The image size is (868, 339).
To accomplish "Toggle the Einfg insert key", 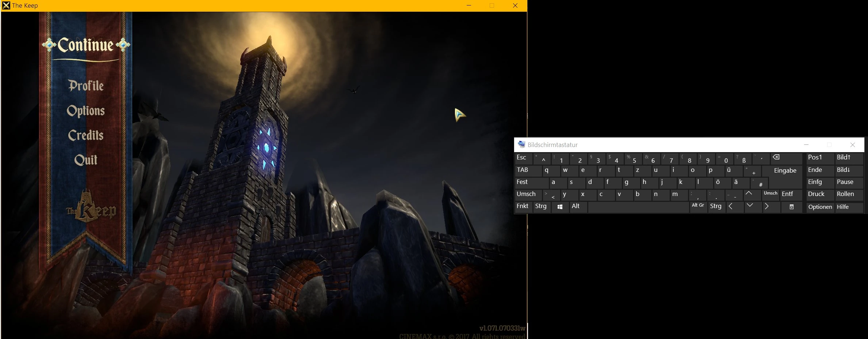I will click(x=820, y=182).
